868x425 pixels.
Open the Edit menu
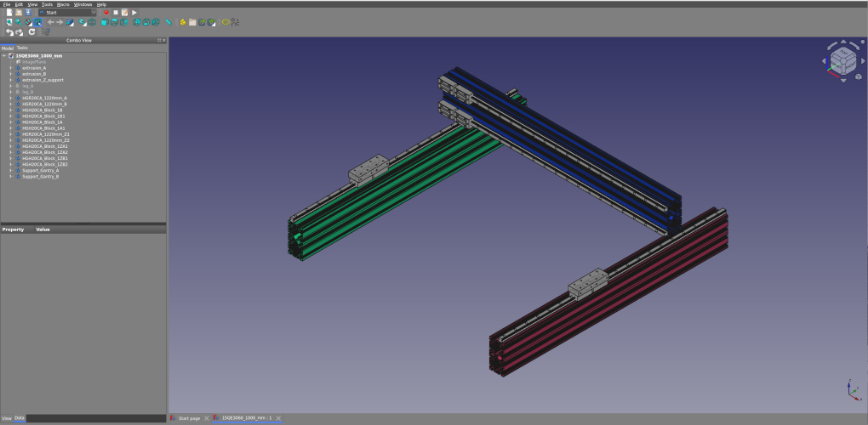click(19, 4)
